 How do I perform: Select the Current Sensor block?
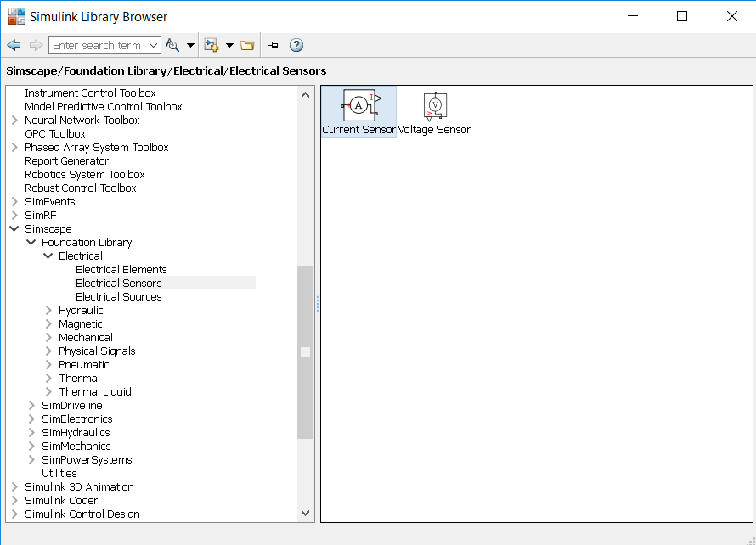[x=358, y=112]
